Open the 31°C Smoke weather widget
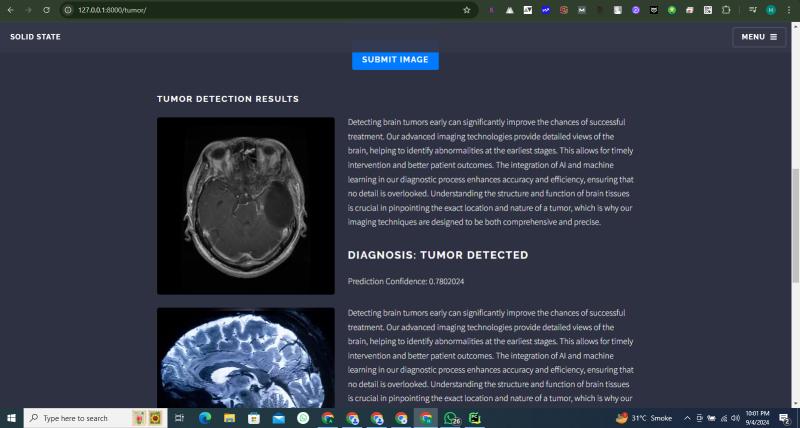The width and height of the screenshot is (800, 428). coord(644,418)
